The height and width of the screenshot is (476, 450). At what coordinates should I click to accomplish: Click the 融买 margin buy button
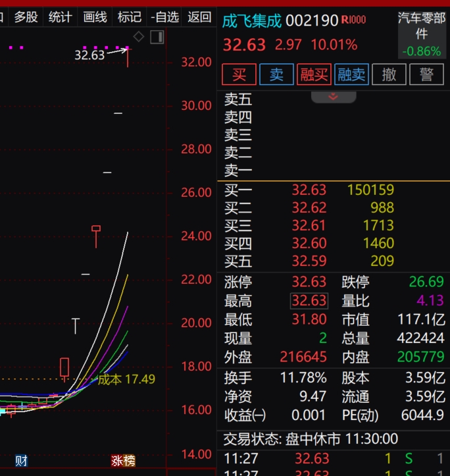click(x=314, y=74)
